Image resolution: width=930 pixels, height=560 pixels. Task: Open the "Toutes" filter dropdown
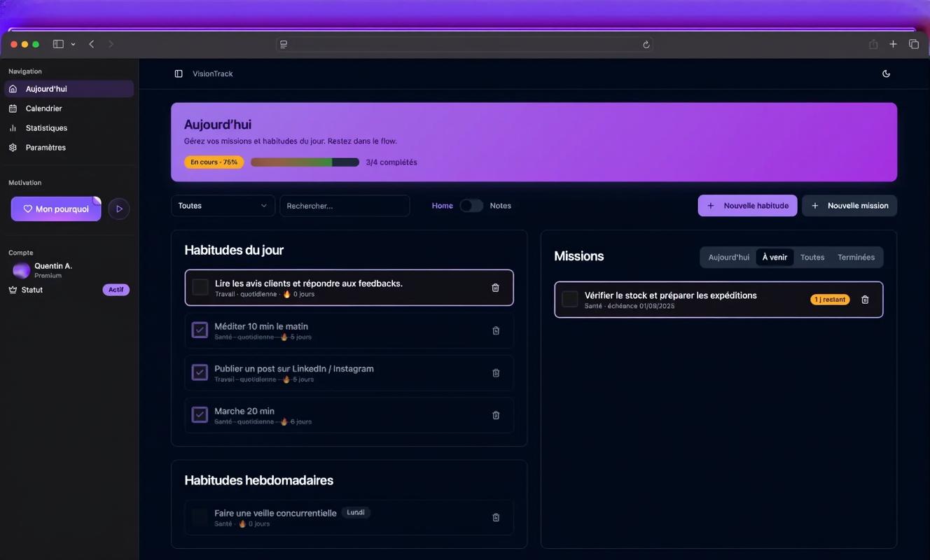(223, 206)
